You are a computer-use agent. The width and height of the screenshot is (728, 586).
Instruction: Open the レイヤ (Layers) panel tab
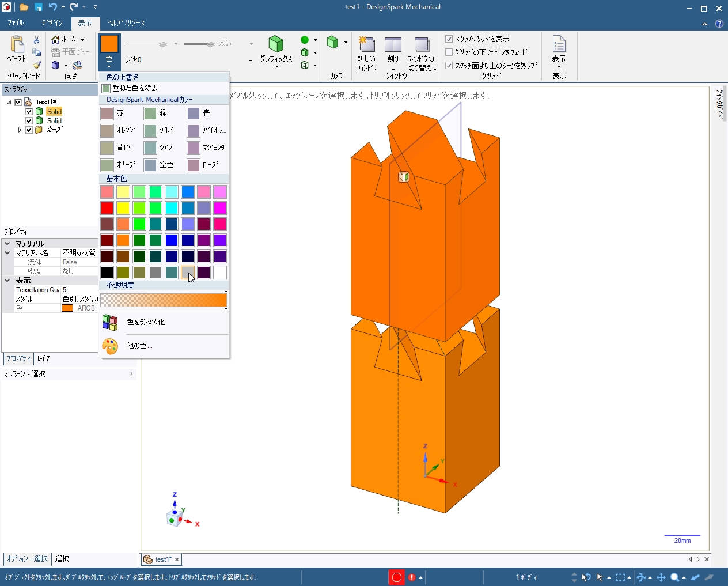pyautogui.click(x=44, y=358)
